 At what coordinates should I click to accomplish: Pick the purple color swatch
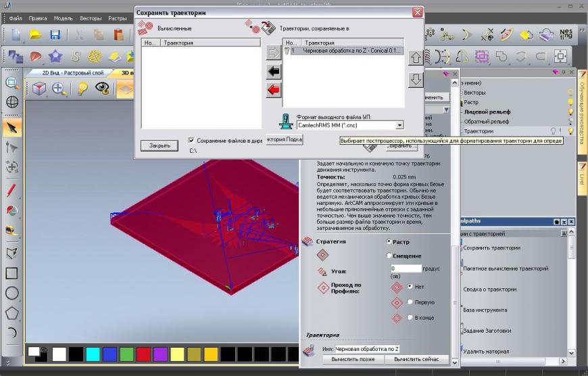pos(160,354)
